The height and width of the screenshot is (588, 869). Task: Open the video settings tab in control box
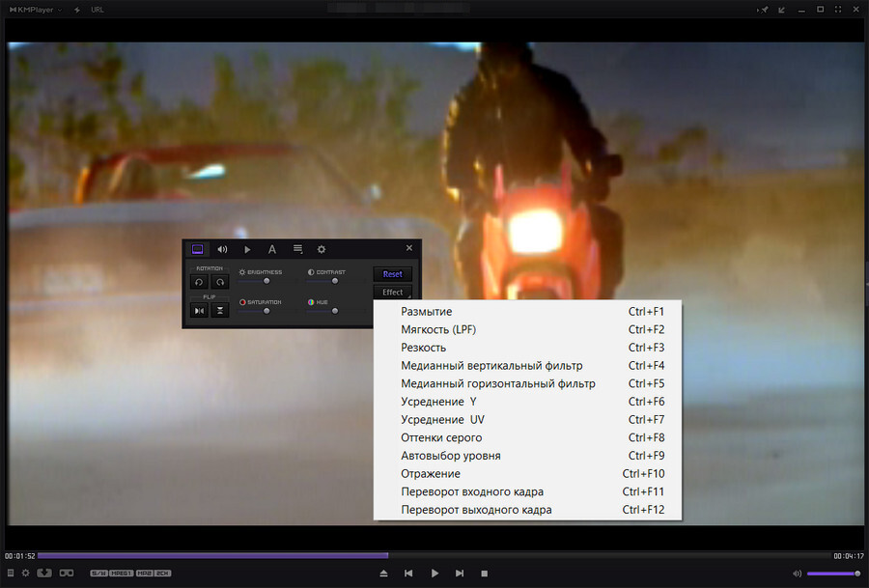point(197,249)
